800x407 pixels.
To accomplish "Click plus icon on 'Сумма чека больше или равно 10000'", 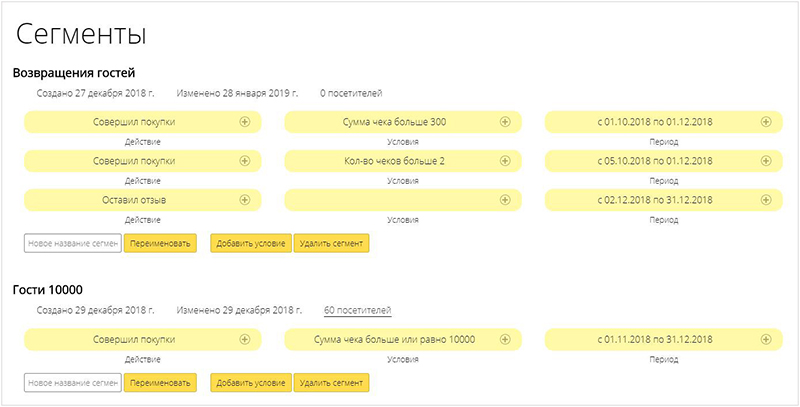I will coord(505,340).
